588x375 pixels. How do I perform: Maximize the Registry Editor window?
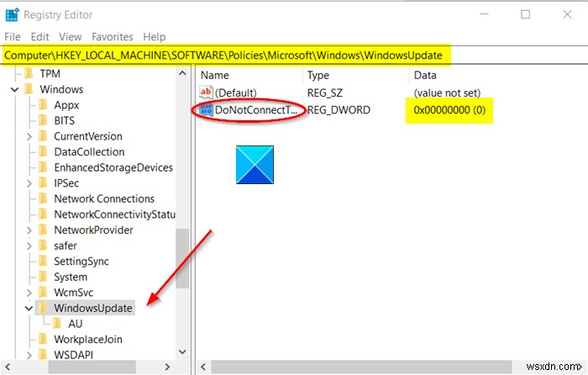point(525,14)
